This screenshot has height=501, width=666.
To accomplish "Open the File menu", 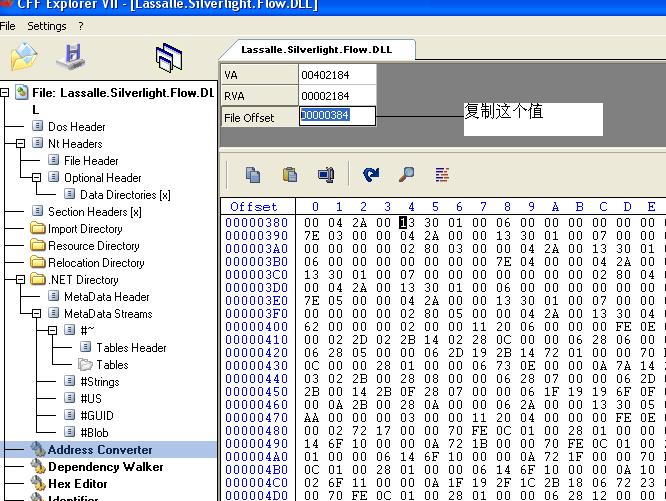I will click(x=8, y=26).
